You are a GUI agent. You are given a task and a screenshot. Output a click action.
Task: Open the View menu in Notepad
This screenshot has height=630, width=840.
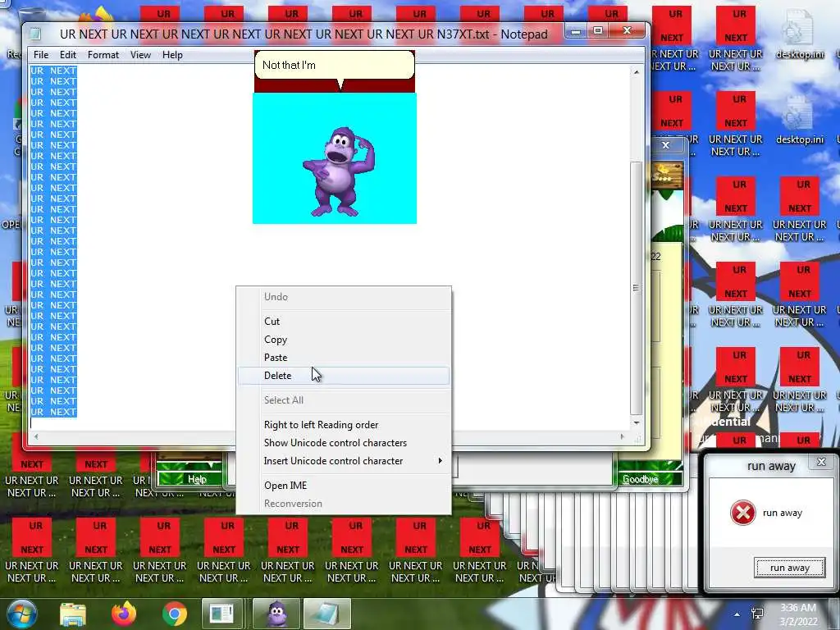pos(140,55)
